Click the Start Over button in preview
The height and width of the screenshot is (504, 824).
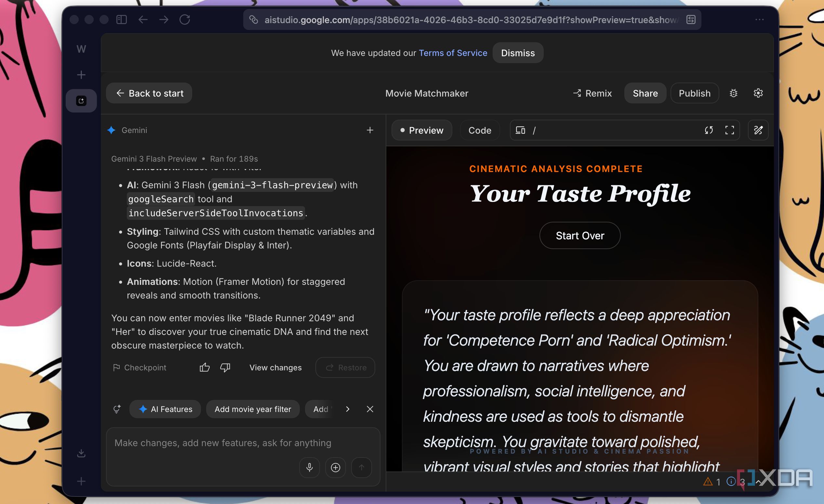point(579,235)
